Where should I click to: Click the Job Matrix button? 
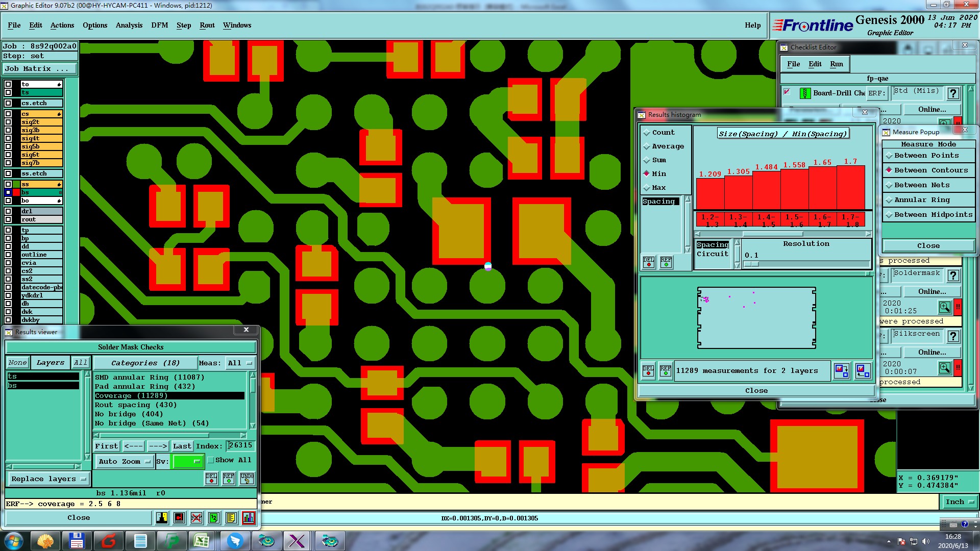[40, 69]
